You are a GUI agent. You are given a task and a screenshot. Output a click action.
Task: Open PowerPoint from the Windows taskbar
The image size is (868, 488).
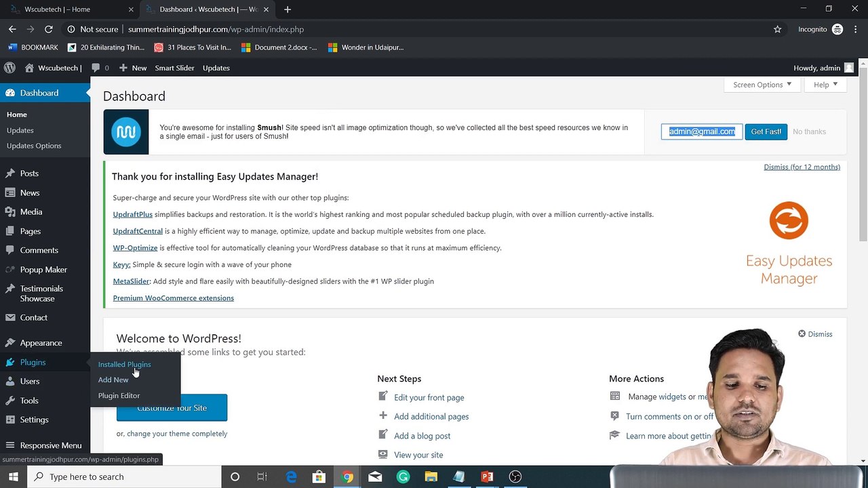(x=487, y=477)
